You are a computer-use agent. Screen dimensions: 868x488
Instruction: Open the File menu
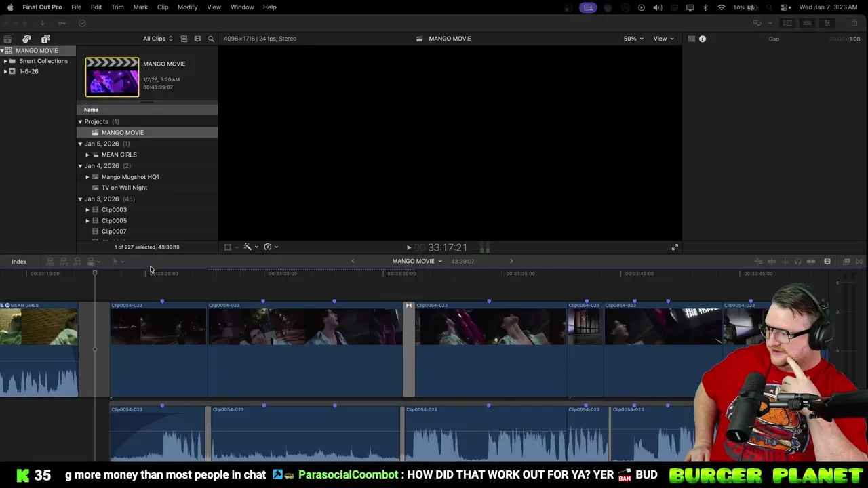tap(77, 7)
